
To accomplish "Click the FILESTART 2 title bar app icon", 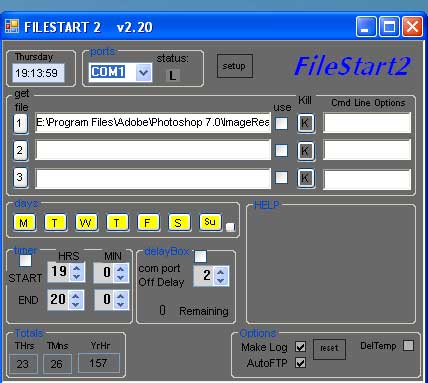I will (12, 26).
